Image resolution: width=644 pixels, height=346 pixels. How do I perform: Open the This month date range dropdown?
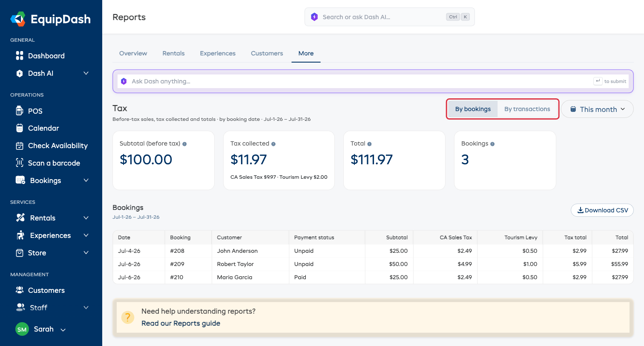click(597, 109)
